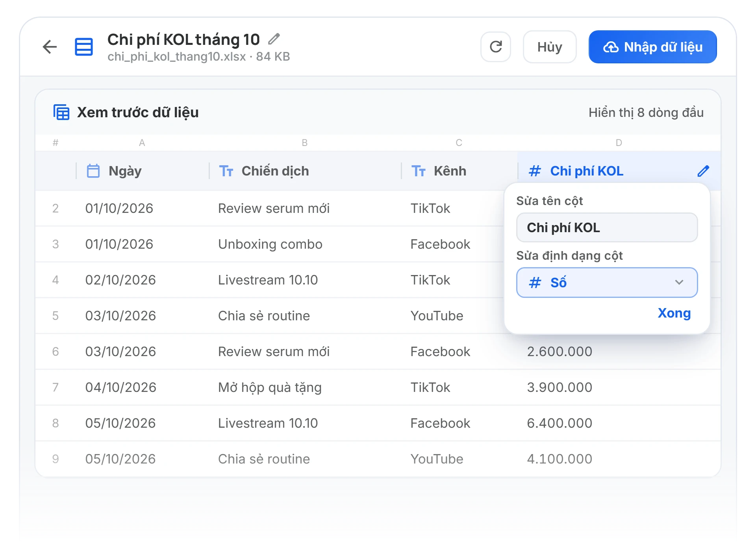Click the chevron arrow in the format selector
The image size is (756, 543).
pos(679,283)
